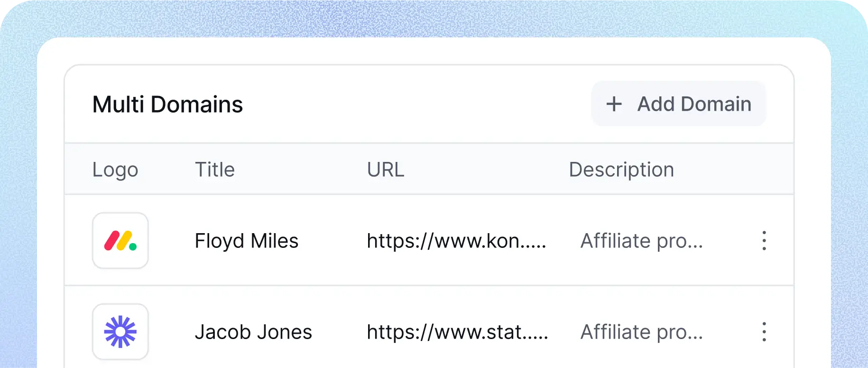Click the plus icon beside Add Domain

614,104
